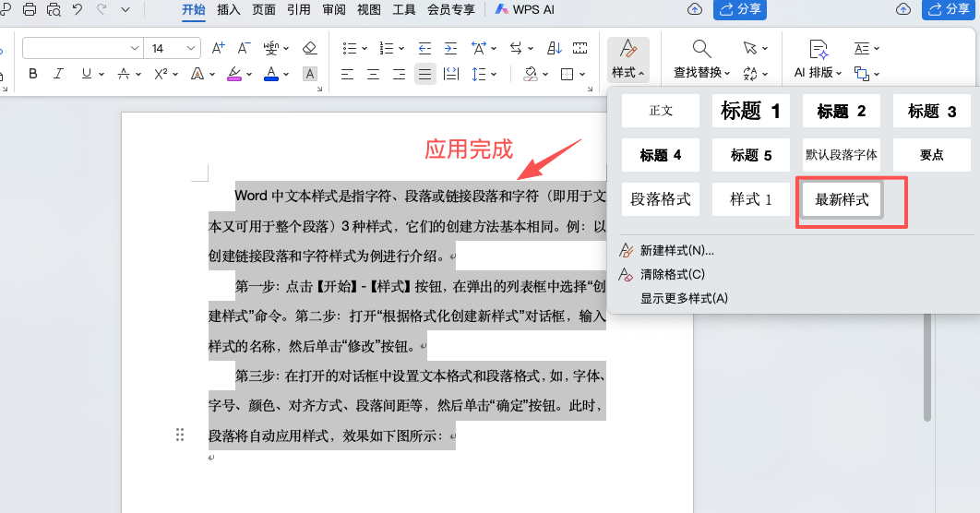Choose 显示更多样式(A) entry
The height and width of the screenshot is (513, 980).
(x=684, y=299)
